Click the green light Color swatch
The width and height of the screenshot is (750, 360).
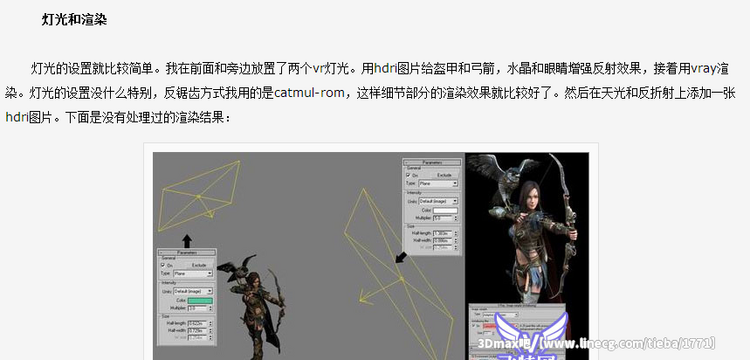point(200,301)
